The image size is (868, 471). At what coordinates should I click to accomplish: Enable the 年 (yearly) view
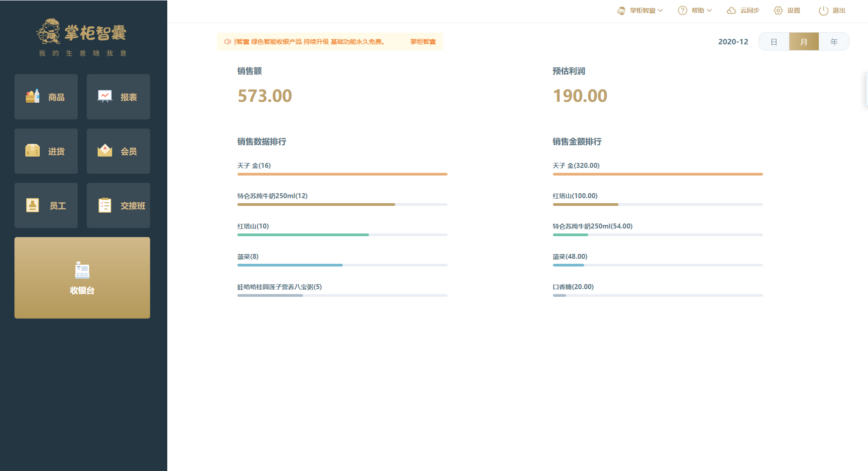(x=834, y=41)
